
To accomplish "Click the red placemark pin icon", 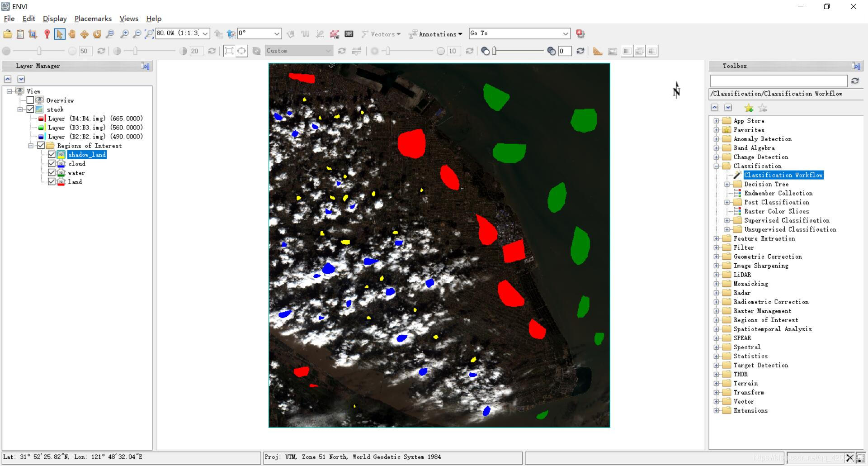I will click(x=47, y=34).
